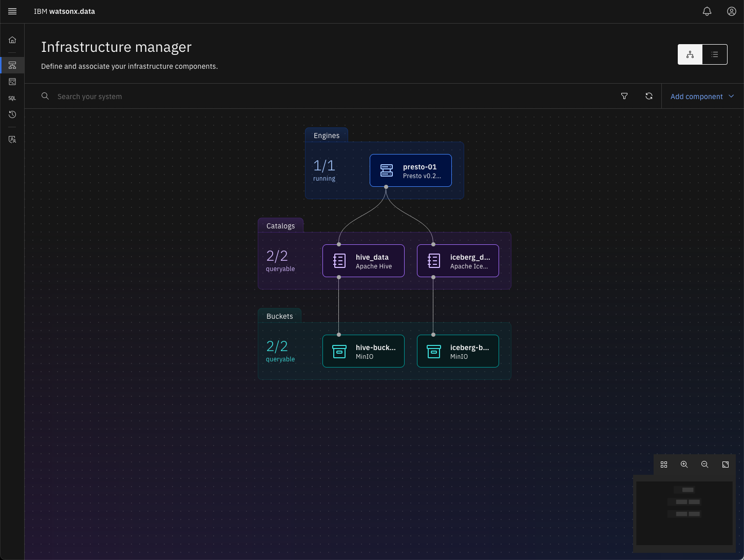Open the user profile avatar
Viewport: 744px width, 560px height.
point(732,11)
